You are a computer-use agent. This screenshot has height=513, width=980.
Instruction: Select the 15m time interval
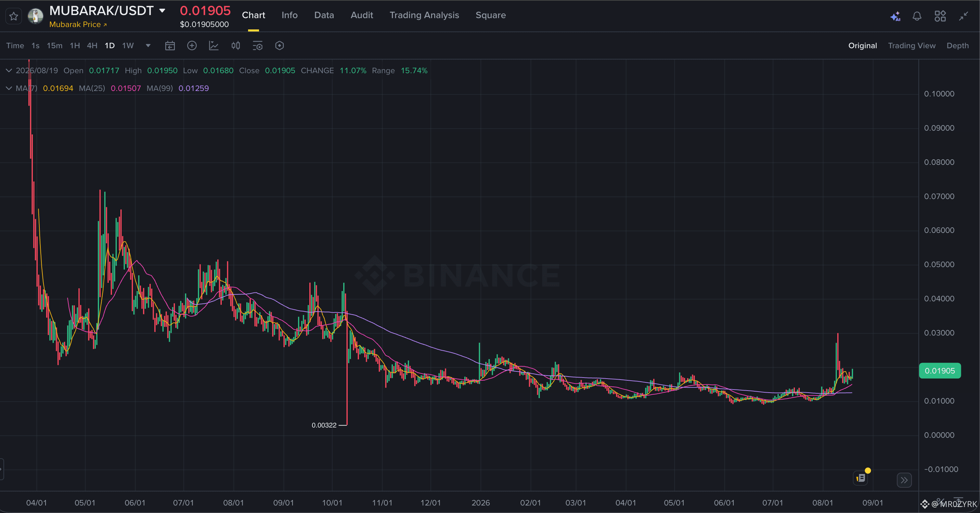point(54,45)
